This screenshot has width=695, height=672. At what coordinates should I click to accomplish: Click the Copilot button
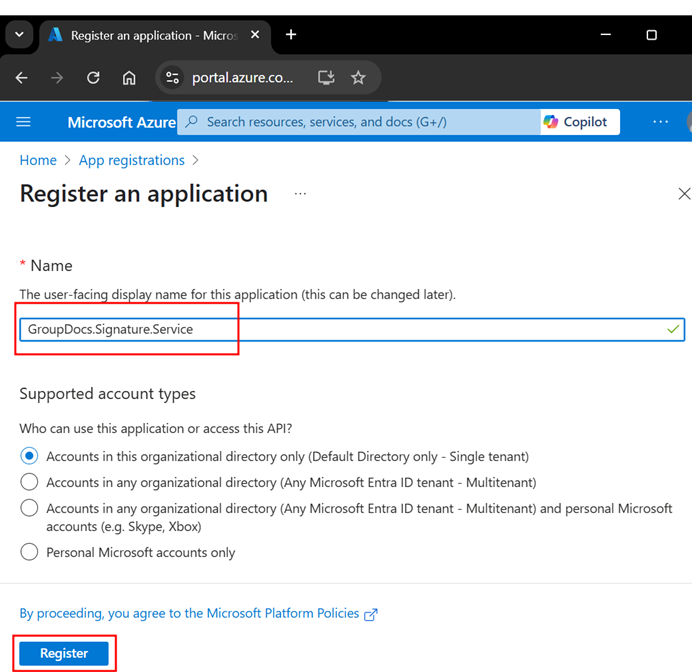pyautogui.click(x=576, y=122)
